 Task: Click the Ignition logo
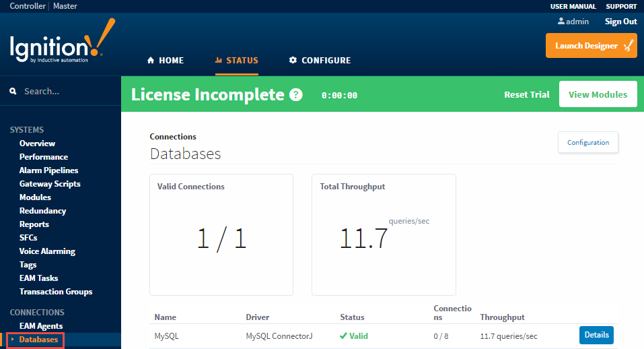click(x=62, y=44)
